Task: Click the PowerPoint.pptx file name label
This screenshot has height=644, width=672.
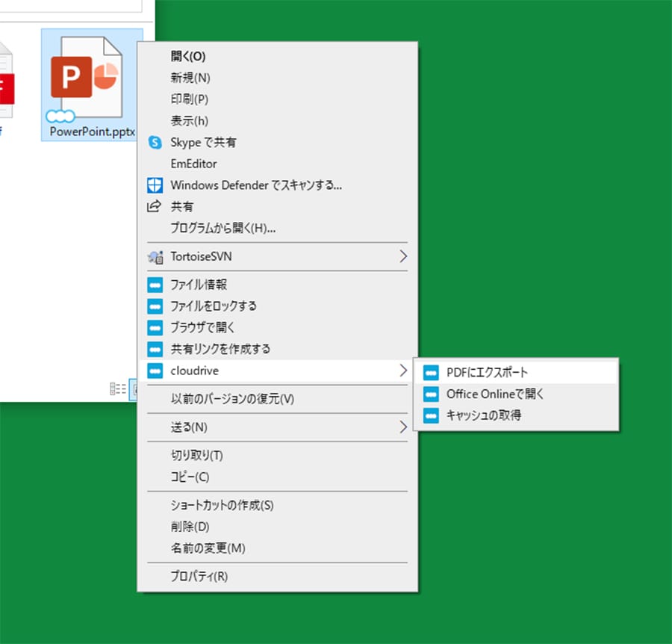Action: [93, 131]
